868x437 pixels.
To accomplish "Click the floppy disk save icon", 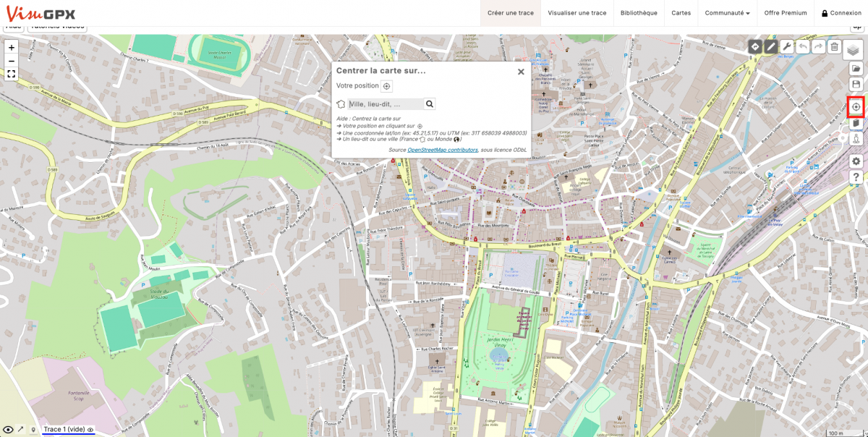I will pyautogui.click(x=856, y=85).
